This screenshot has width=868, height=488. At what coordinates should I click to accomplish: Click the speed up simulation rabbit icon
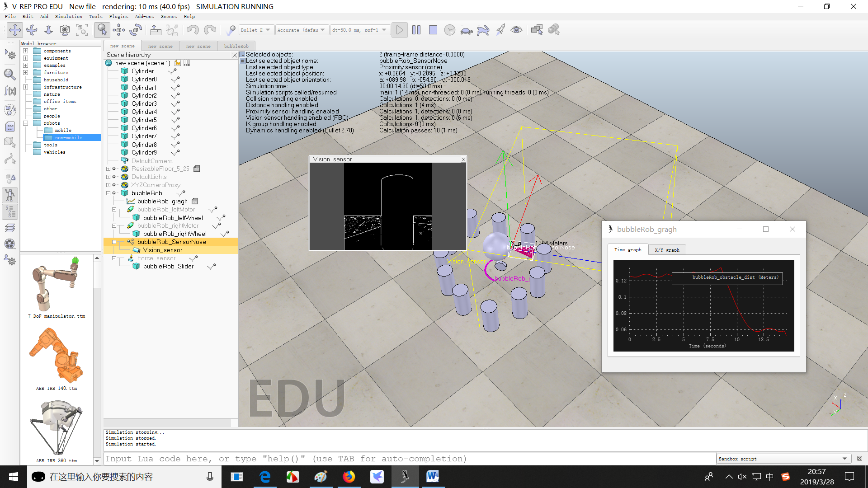click(x=483, y=30)
